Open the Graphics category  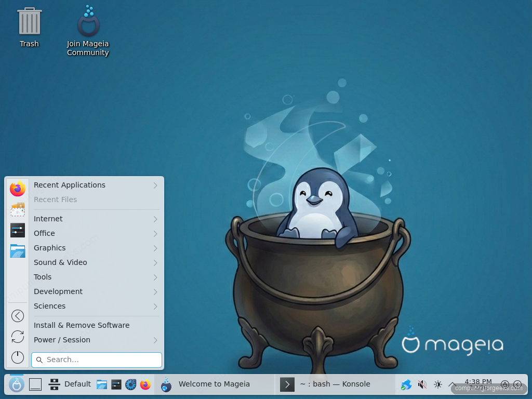(x=96, y=248)
